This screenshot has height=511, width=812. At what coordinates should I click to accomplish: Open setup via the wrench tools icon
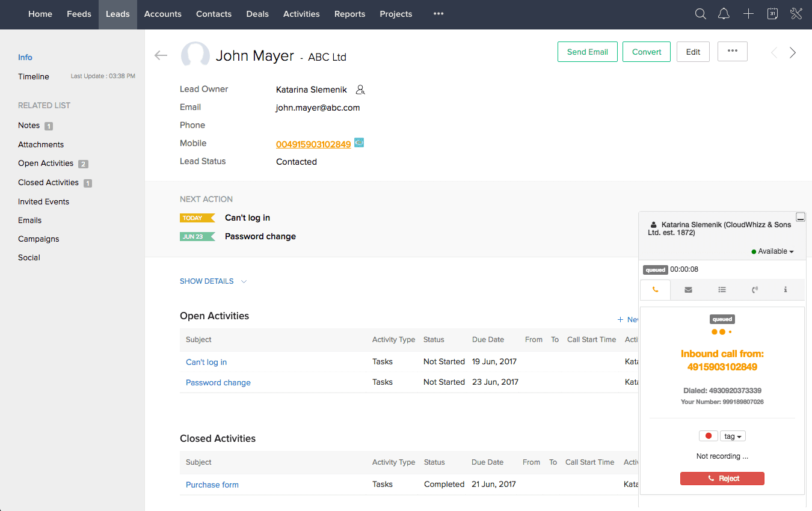pyautogui.click(x=796, y=14)
